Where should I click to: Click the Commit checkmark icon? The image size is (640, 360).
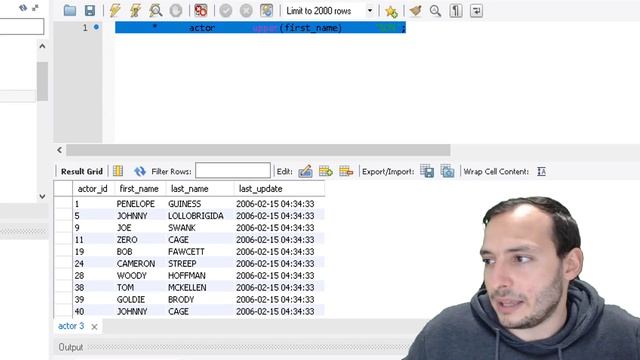tap(226, 11)
